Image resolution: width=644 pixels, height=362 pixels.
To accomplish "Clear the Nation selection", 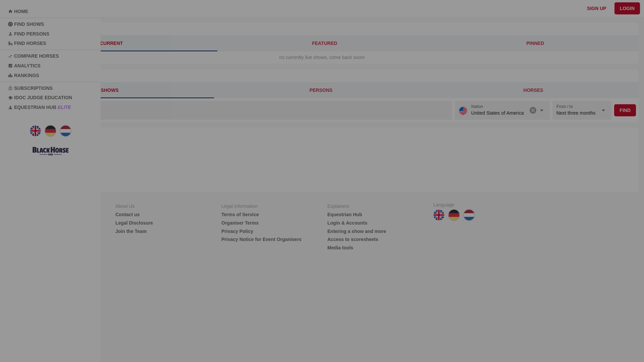I will coord(533,110).
